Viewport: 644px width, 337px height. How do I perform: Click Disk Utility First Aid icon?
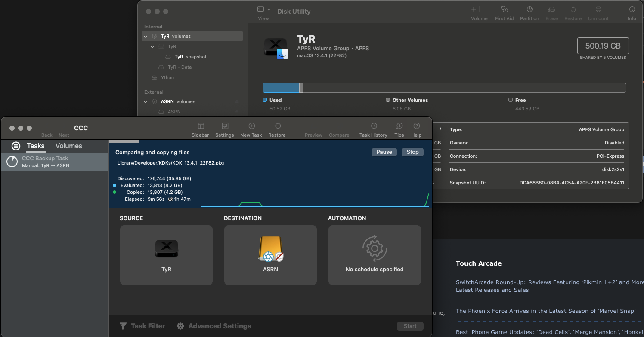click(505, 9)
